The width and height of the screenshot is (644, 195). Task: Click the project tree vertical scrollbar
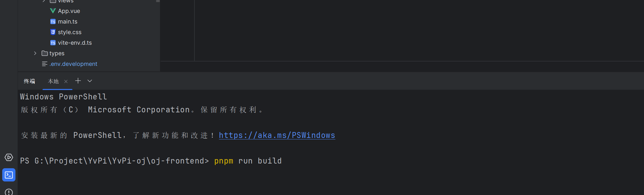(x=158, y=1)
